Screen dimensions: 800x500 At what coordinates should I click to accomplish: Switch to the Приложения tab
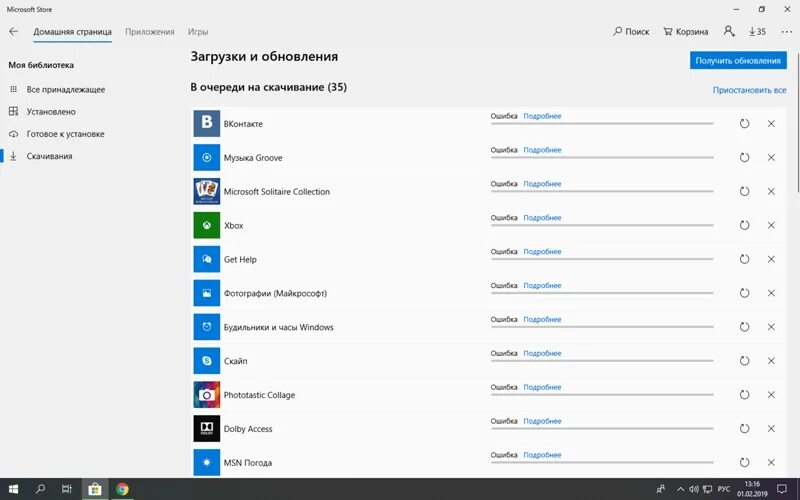pyautogui.click(x=149, y=32)
